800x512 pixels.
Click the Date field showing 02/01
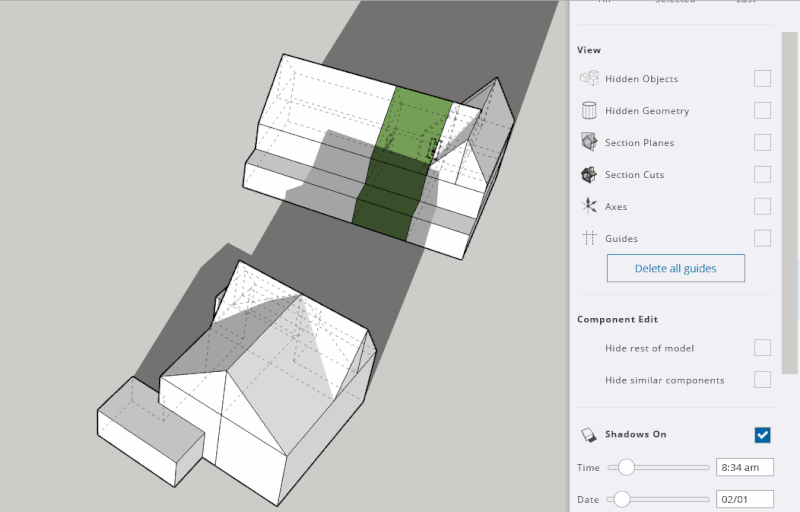pyautogui.click(x=745, y=499)
